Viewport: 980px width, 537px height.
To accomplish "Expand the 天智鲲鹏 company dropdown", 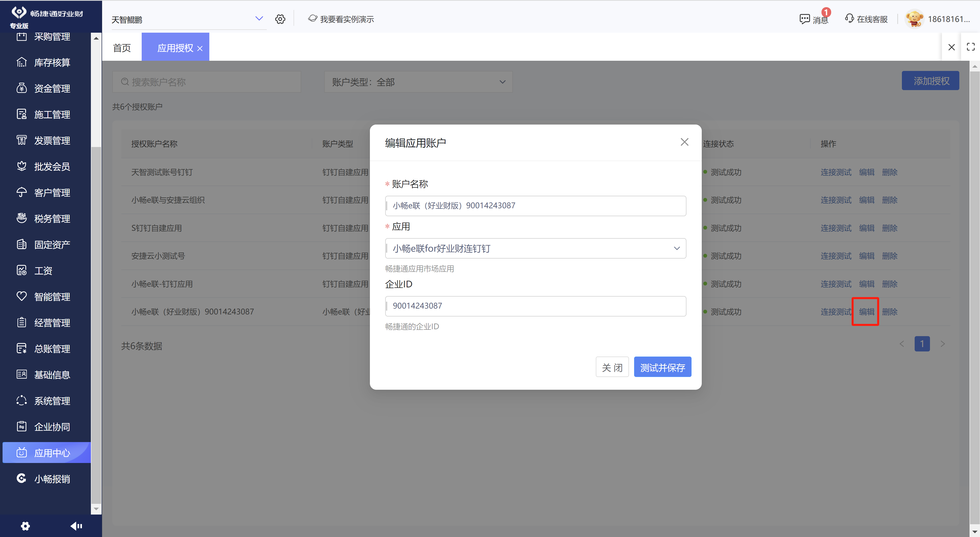I will click(x=259, y=19).
